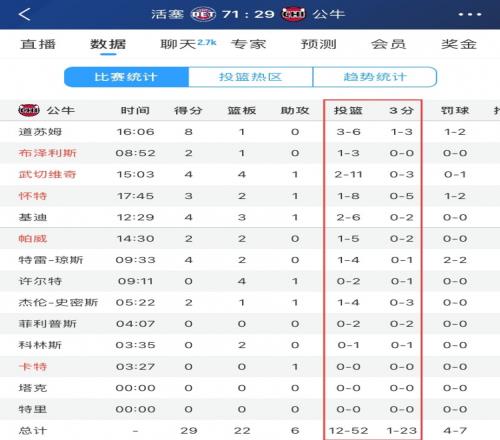Viewport: 500px width, 440px height.
Task: Open player 武切维奇 profile
Action: (x=47, y=174)
